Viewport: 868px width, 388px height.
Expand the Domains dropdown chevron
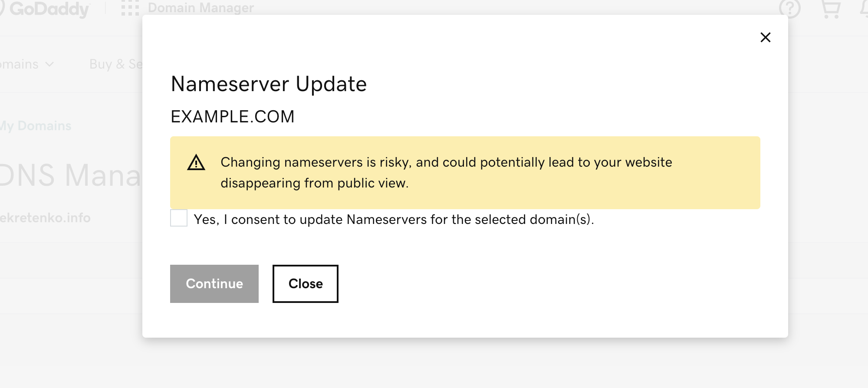[x=49, y=64]
